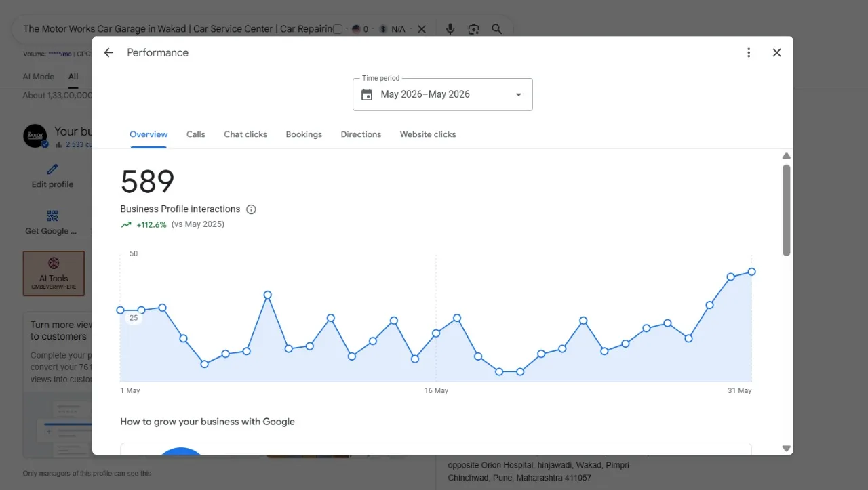This screenshot has height=490, width=868.
Task: Click the Edit profile pencil icon
Action: pos(52,169)
